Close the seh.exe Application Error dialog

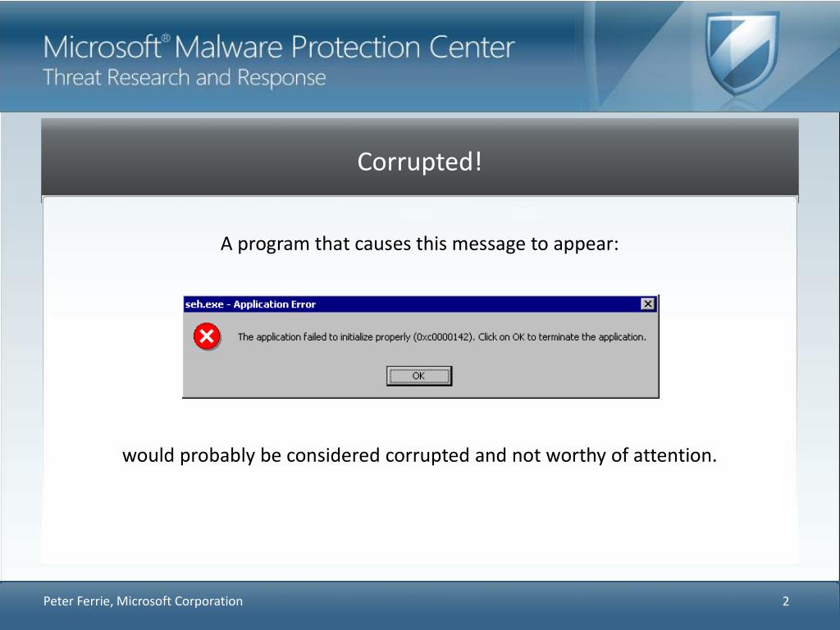(x=648, y=304)
